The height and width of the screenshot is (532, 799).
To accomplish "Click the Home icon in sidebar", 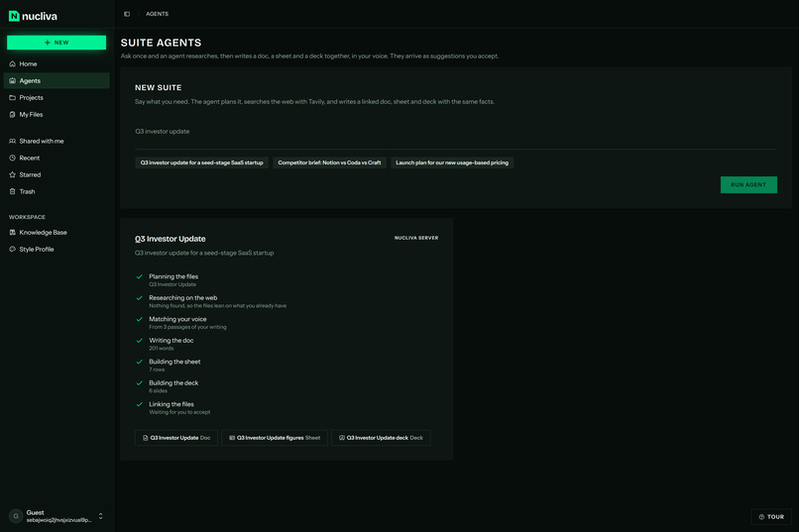I will tap(12, 63).
